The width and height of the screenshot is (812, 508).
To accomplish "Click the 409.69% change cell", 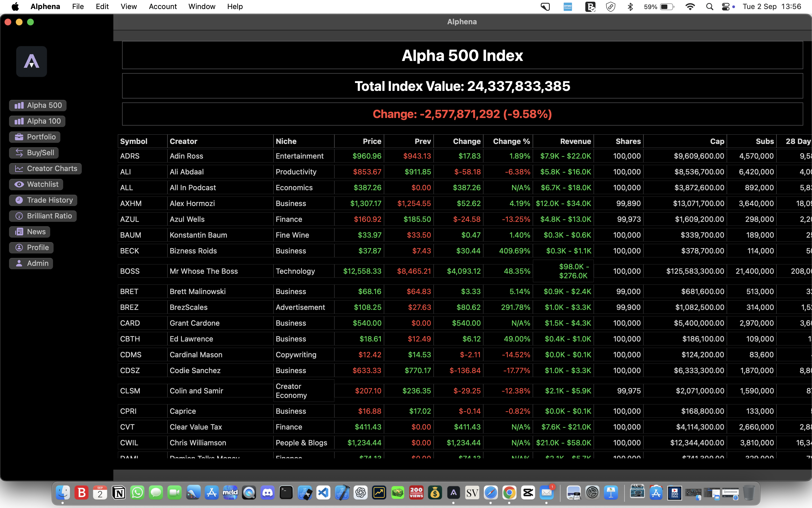I will [x=508, y=251].
